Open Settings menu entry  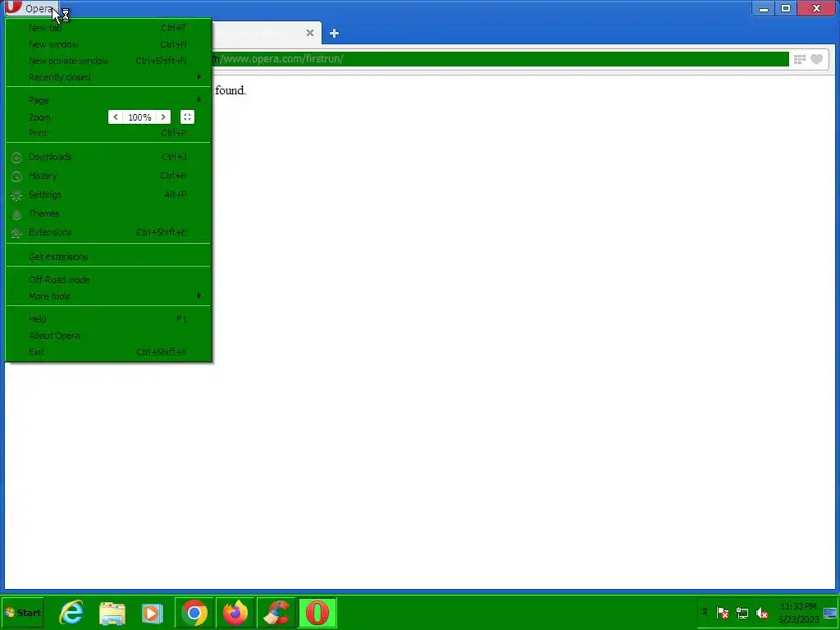[x=108, y=194]
